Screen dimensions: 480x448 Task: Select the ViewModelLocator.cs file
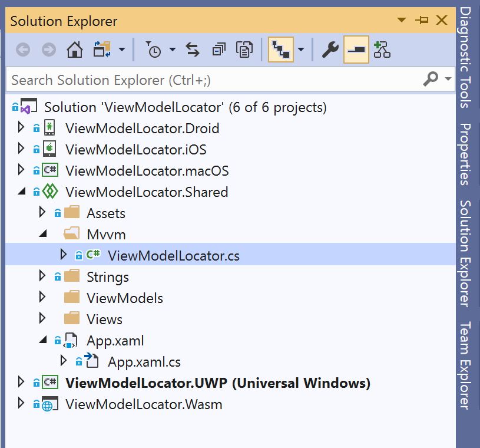(174, 256)
